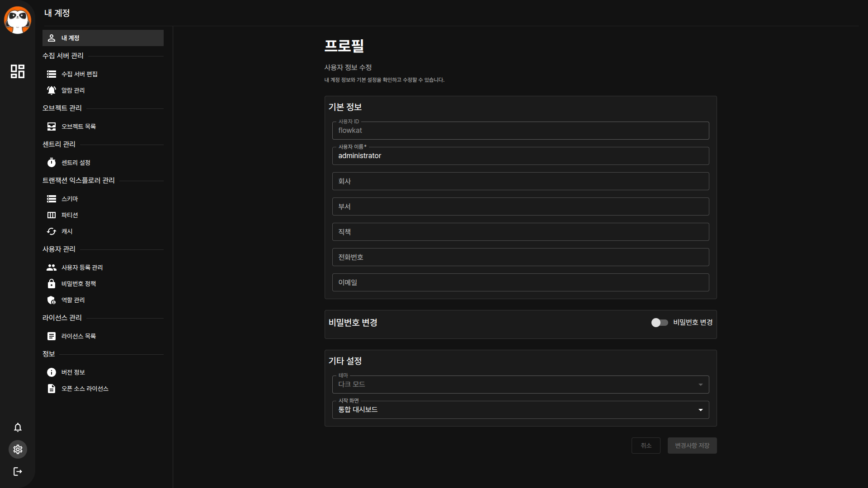
Task: Open 오픈 소스 라이선스 menu item
Action: 85,389
